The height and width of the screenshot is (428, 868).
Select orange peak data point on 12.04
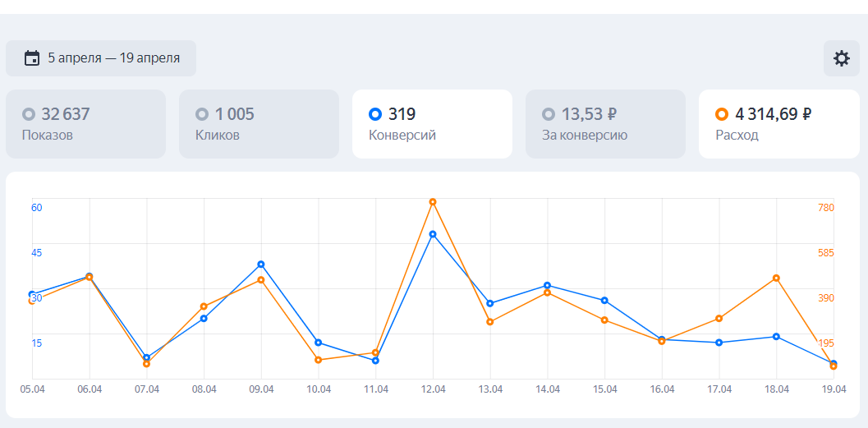pos(433,202)
